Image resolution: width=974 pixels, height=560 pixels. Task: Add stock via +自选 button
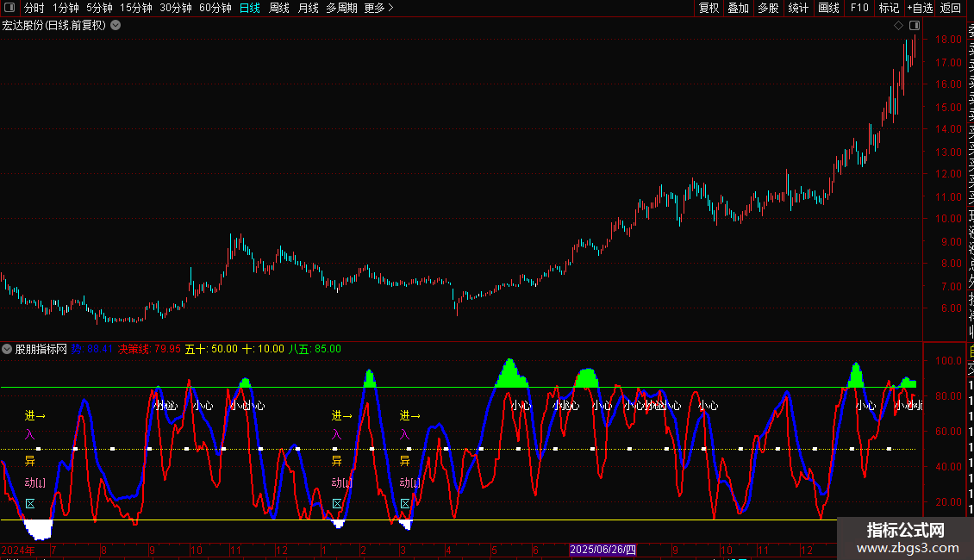click(x=920, y=8)
